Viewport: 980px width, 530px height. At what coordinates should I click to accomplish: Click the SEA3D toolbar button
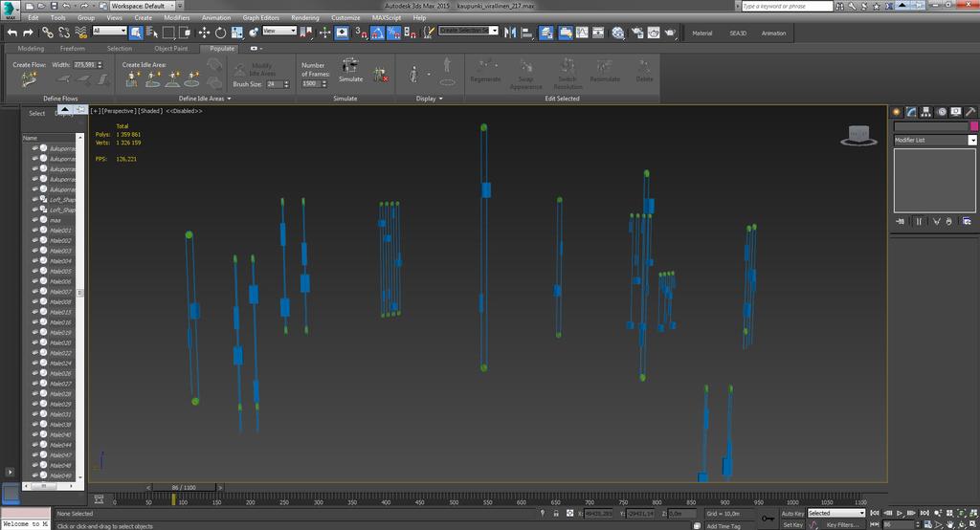coord(738,33)
